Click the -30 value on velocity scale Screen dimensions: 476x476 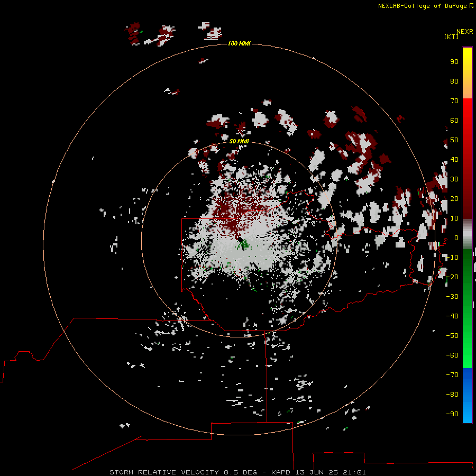pos(452,296)
